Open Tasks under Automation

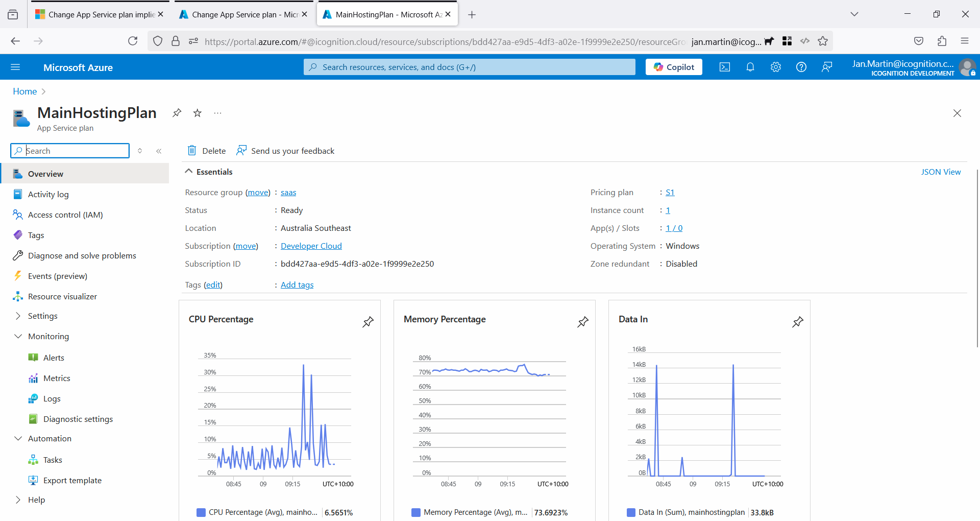tap(53, 460)
